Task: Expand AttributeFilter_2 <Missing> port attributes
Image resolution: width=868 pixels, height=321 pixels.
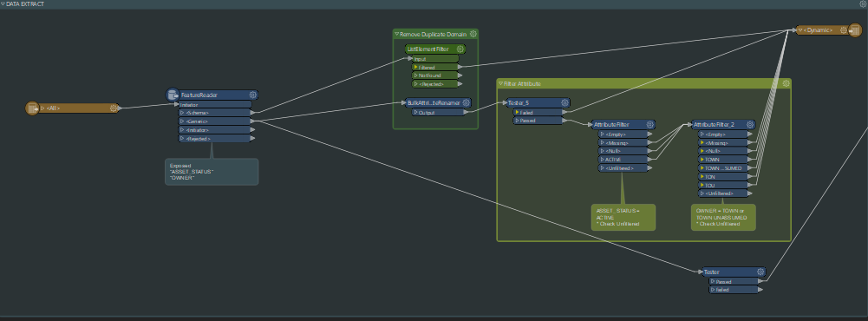Action: pos(702,143)
